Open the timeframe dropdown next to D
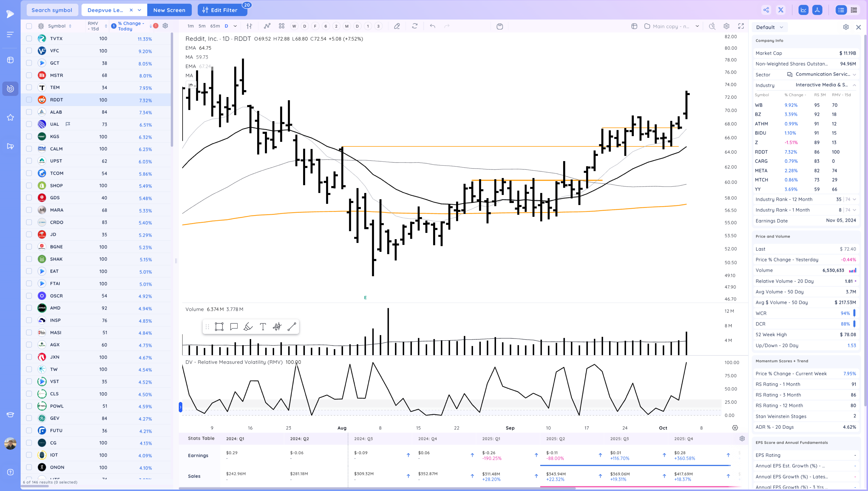This screenshot has width=868, height=491. tap(235, 26)
